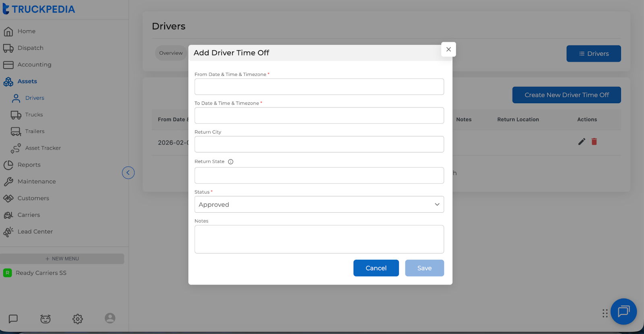Click the Return State info icon
Viewport: 644px width, 334px height.
[x=231, y=162]
